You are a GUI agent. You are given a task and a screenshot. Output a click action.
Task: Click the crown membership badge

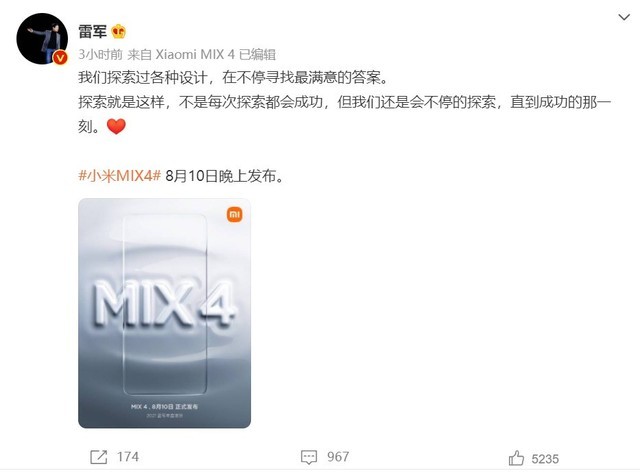(119, 31)
